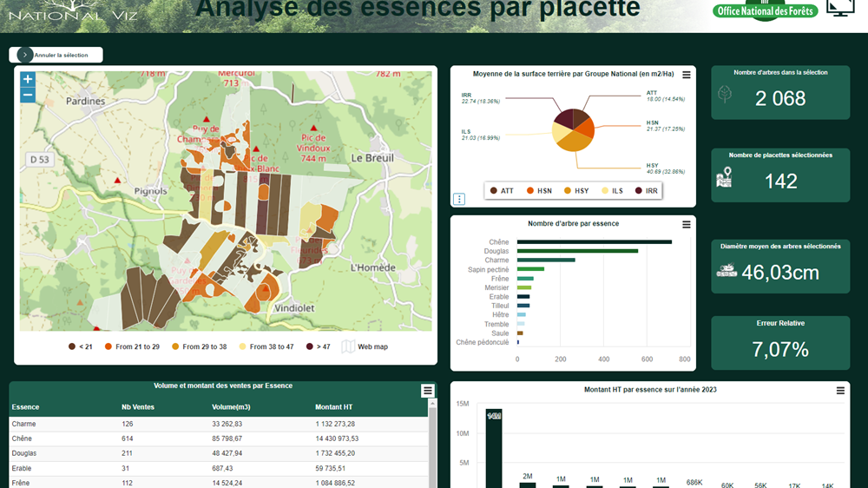Viewport: 868px width, 488px height.
Task: Click the leaf icon on tree count card
Action: [726, 96]
